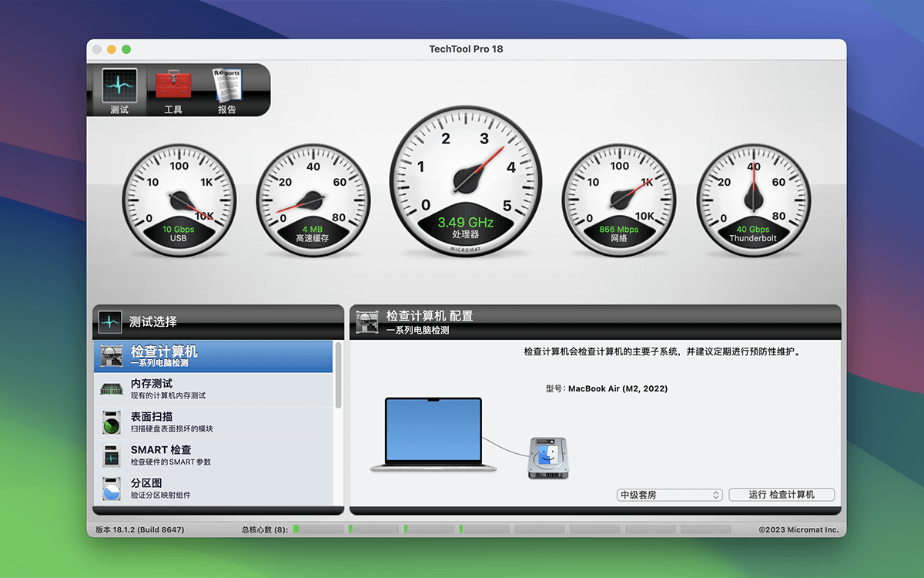
Task: Click the 3.49 GHz processor readout
Action: pos(465,222)
